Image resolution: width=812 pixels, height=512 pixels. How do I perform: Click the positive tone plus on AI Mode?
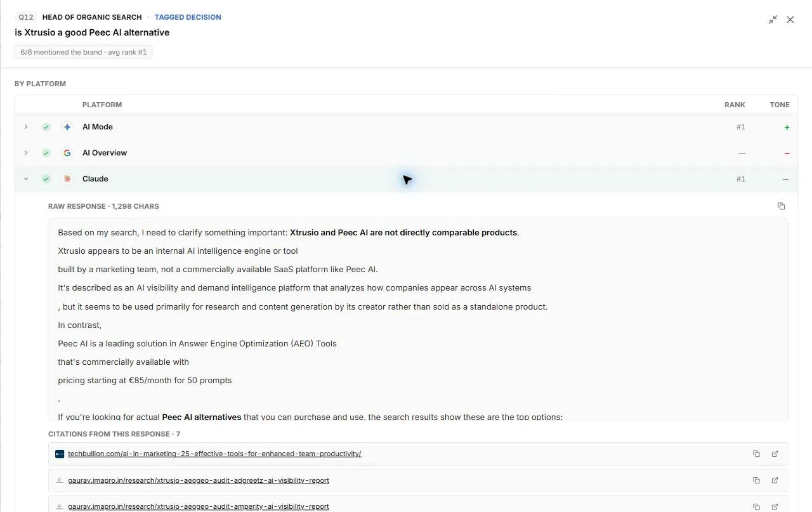coord(787,127)
